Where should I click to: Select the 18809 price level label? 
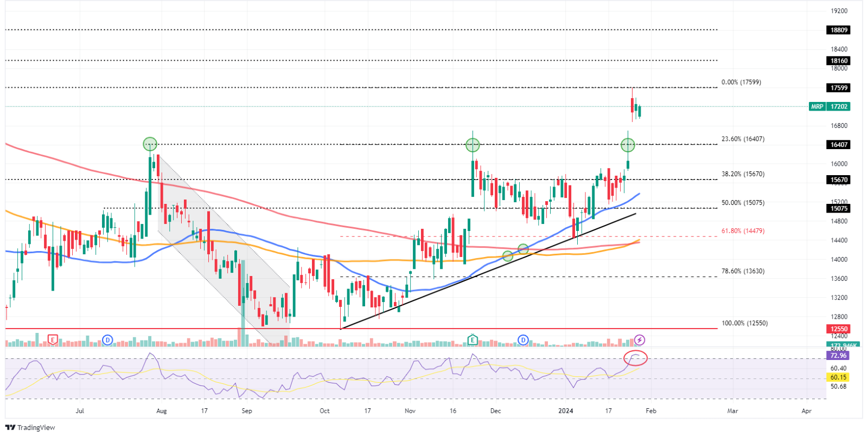(x=839, y=30)
